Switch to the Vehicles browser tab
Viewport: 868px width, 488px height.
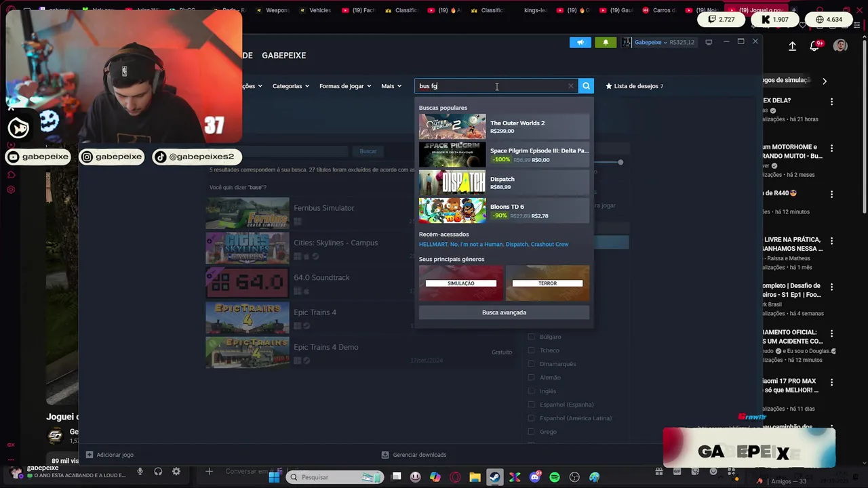click(x=314, y=10)
